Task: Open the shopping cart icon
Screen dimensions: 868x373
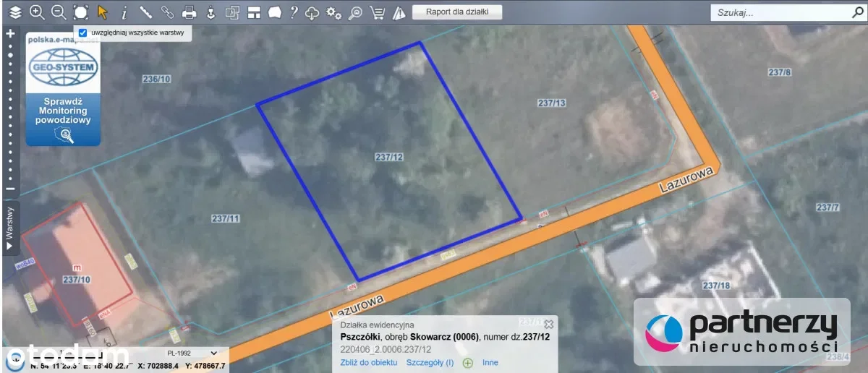Action: pyautogui.click(x=377, y=12)
